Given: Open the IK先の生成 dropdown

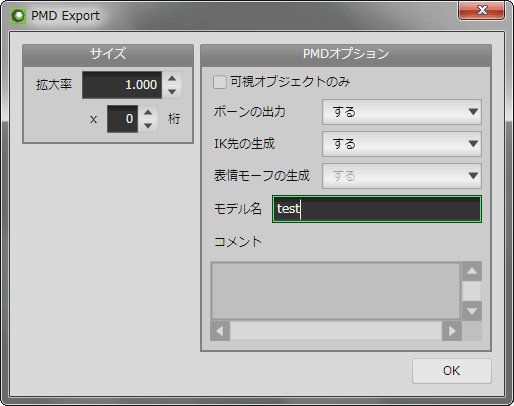Looking at the screenshot, I should pos(402,144).
